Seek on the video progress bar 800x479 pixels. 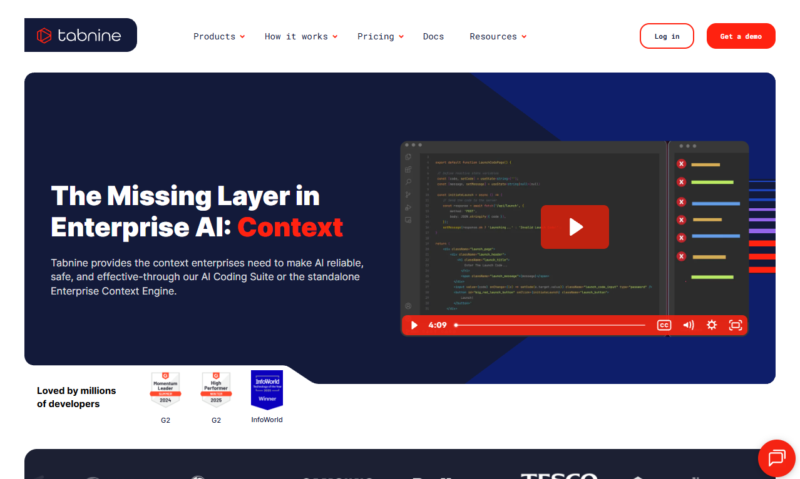[x=550, y=325]
